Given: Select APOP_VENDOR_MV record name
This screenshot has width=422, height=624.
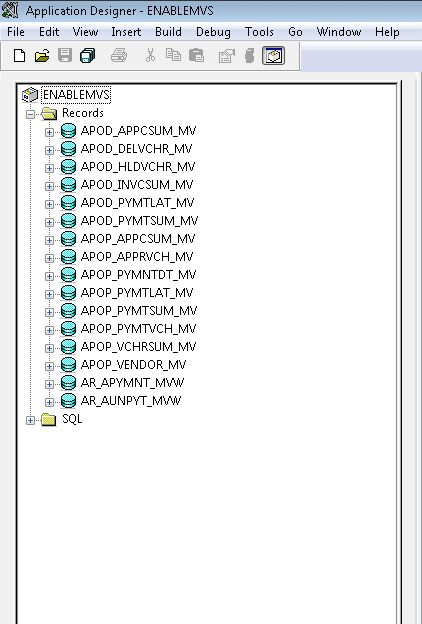Looking at the screenshot, I should click(133, 365).
